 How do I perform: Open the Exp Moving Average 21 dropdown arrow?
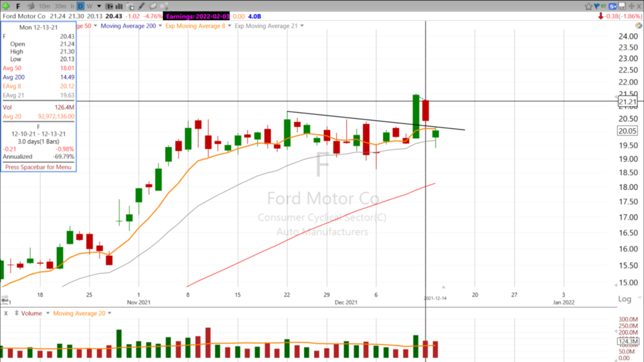(x=302, y=26)
